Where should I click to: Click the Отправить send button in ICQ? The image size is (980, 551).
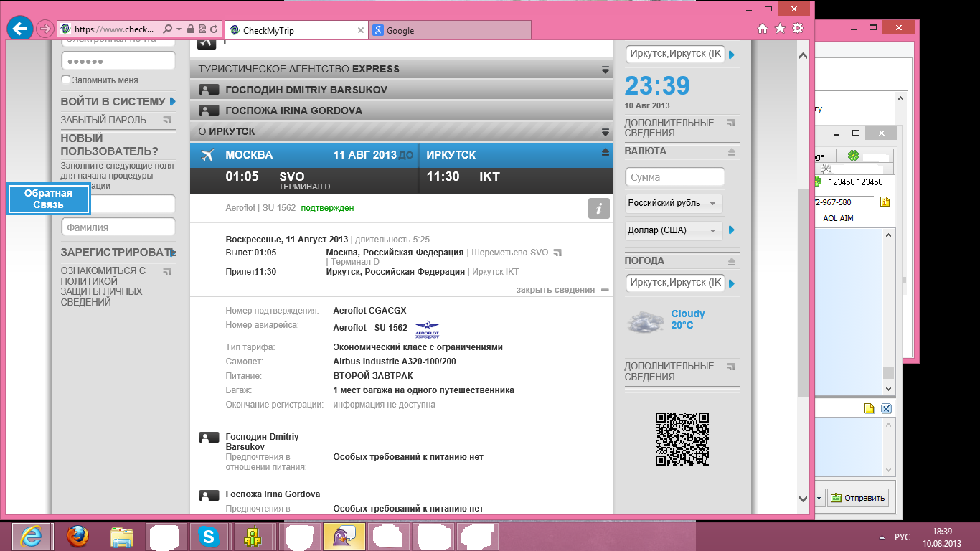(x=858, y=498)
